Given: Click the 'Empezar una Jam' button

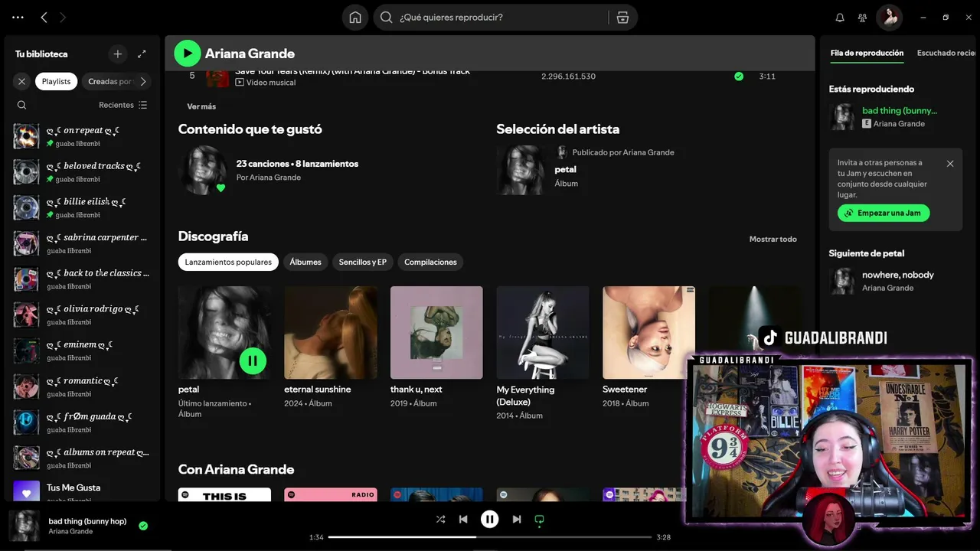Looking at the screenshot, I should point(884,213).
